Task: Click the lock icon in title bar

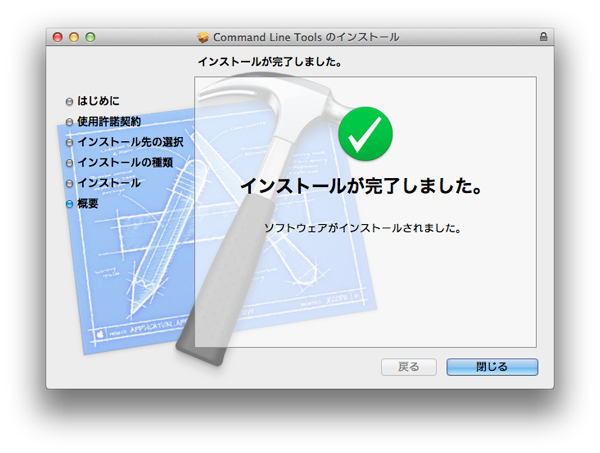Action: tap(543, 37)
